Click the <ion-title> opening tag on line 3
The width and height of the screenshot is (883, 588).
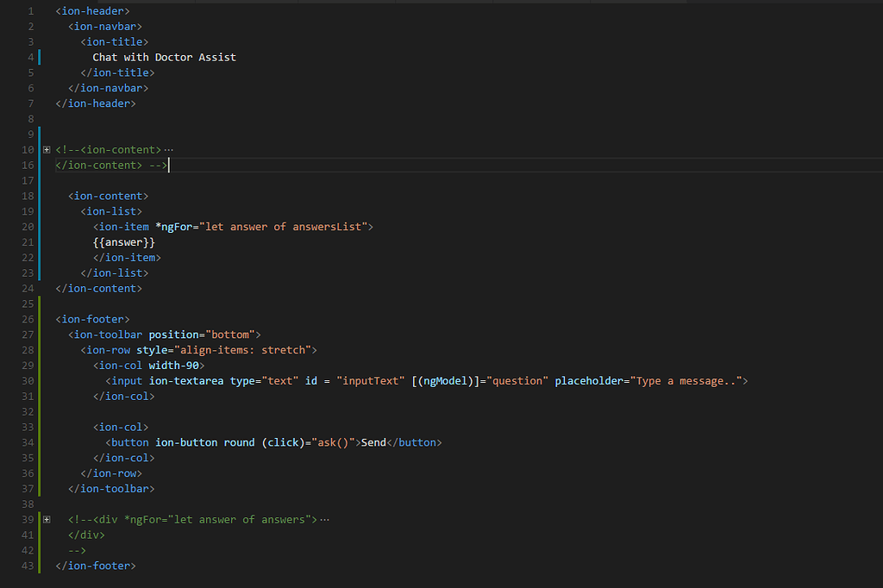pyautogui.click(x=115, y=41)
